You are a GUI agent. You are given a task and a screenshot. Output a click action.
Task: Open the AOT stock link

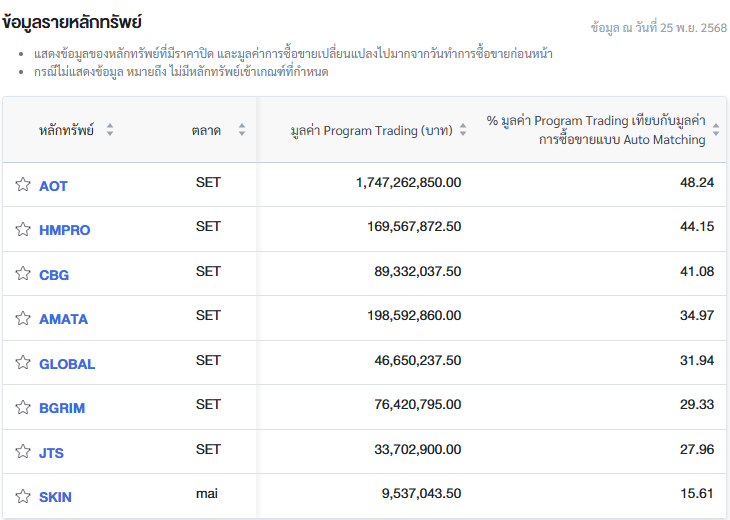53,186
